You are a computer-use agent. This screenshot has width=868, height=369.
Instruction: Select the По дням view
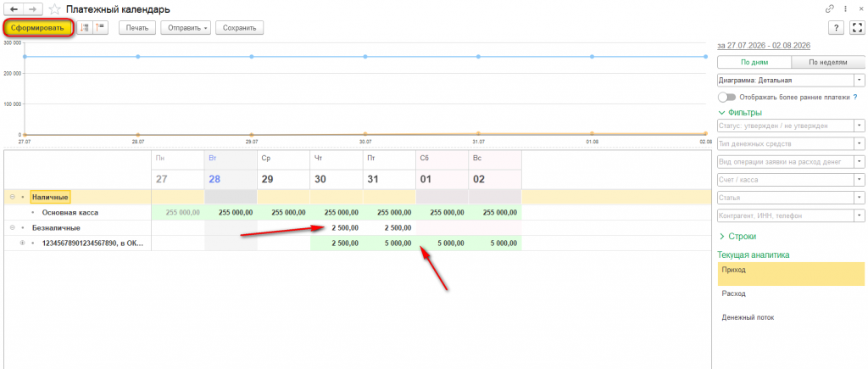[754, 63]
